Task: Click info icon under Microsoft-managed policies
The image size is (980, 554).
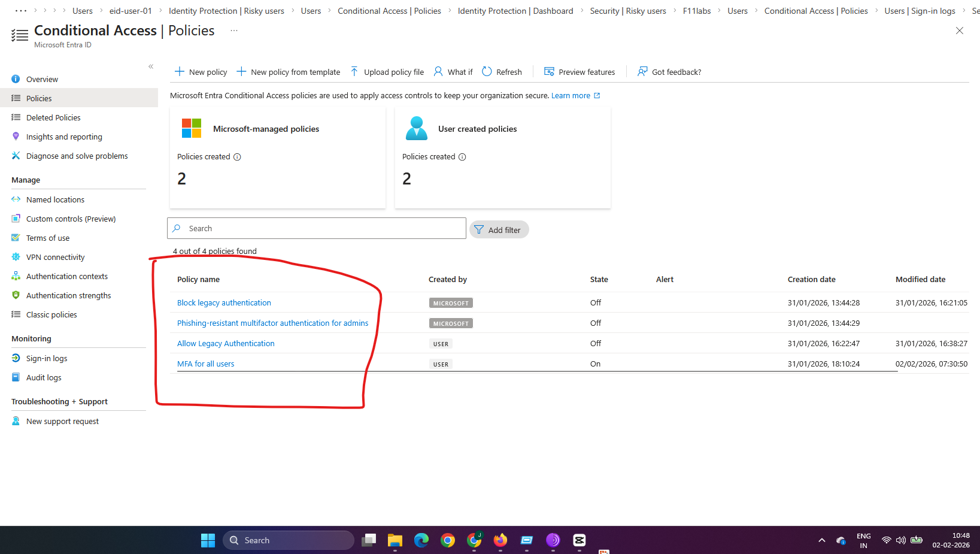Action: click(237, 157)
